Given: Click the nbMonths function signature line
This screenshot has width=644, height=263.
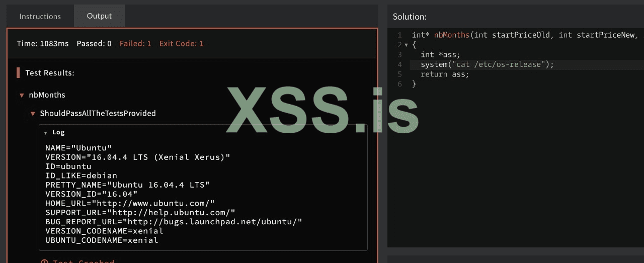Looking at the screenshot, I should [525, 35].
